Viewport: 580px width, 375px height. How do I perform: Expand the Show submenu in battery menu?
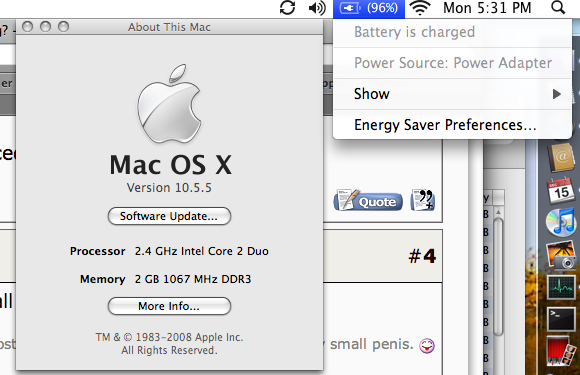pyautogui.click(x=452, y=94)
